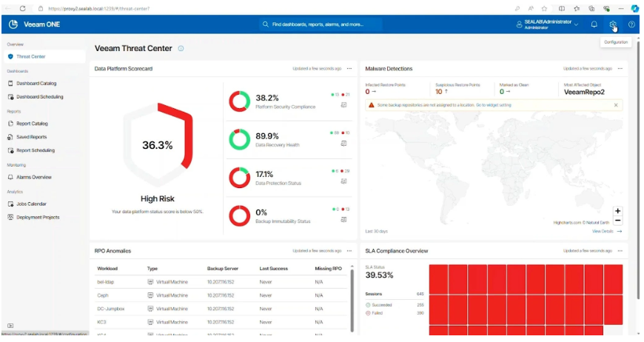Open Data Platform Scorecard options menu
The height and width of the screenshot is (342, 644).
[350, 68]
